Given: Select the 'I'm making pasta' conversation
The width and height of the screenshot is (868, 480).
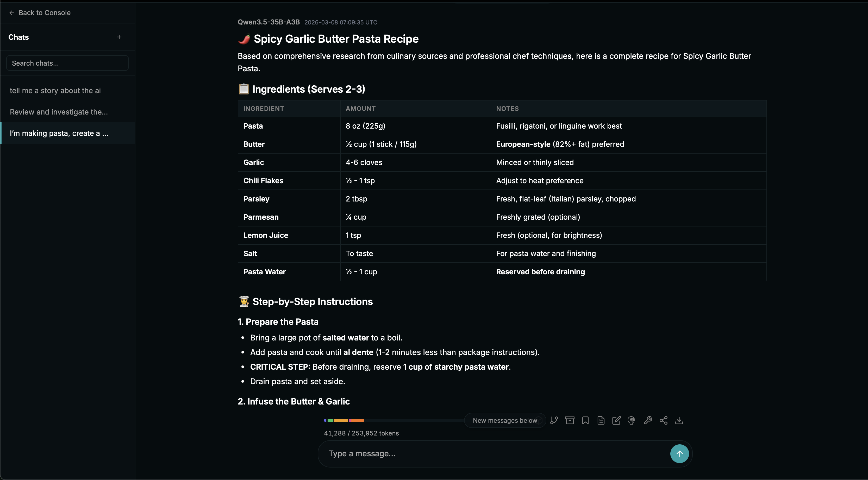Looking at the screenshot, I should (x=59, y=133).
